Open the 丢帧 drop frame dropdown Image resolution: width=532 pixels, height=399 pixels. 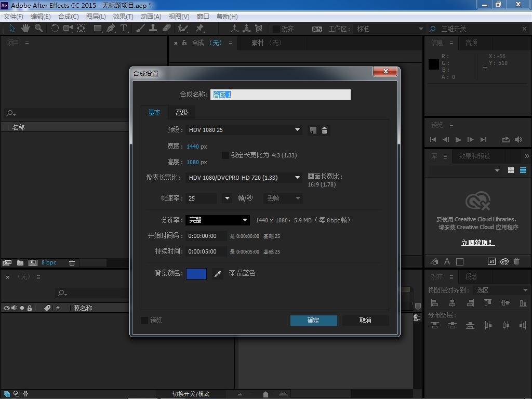[283, 198]
